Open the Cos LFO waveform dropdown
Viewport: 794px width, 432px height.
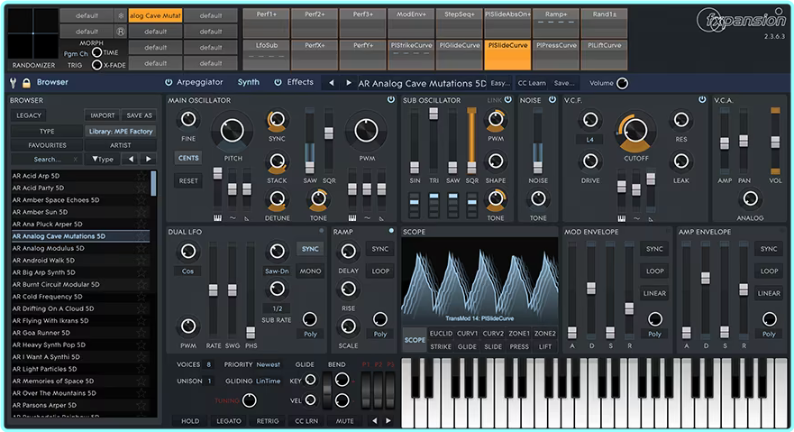click(x=188, y=271)
